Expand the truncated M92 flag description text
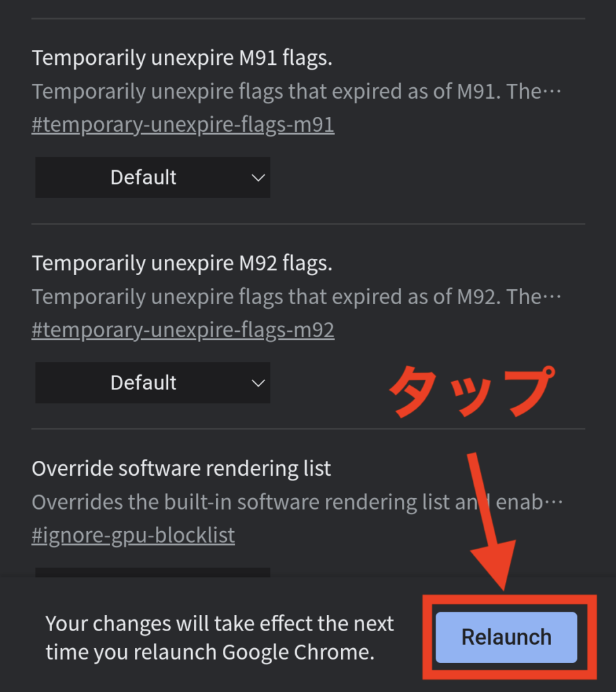The width and height of the screenshot is (616, 692). [297, 297]
